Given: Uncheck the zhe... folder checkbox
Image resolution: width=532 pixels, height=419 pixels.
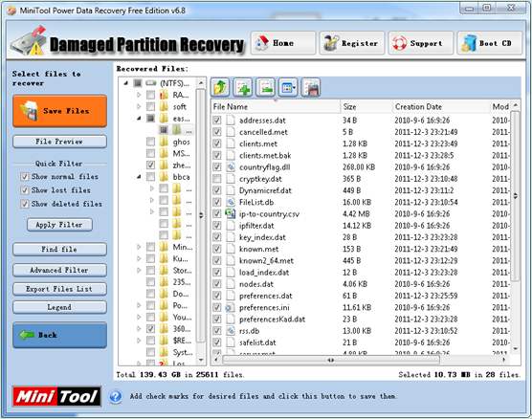Looking at the screenshot, I should point(150,165).
